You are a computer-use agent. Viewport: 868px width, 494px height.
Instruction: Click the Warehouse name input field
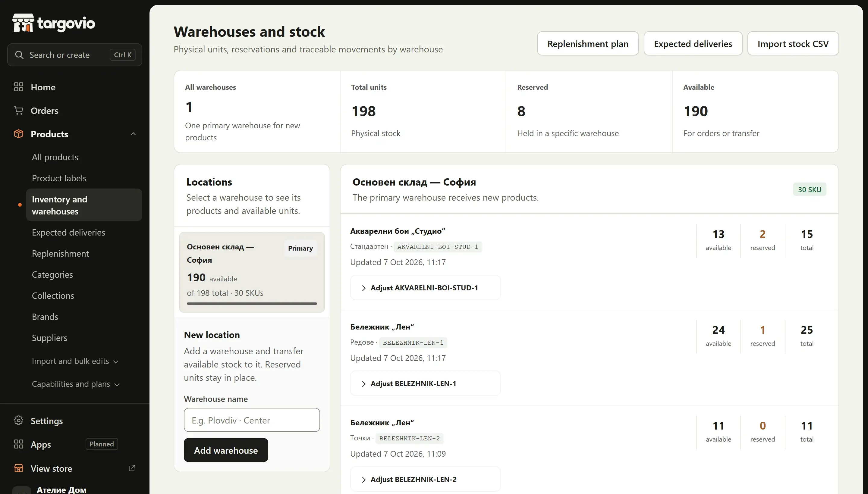click(x=252, y=420)
